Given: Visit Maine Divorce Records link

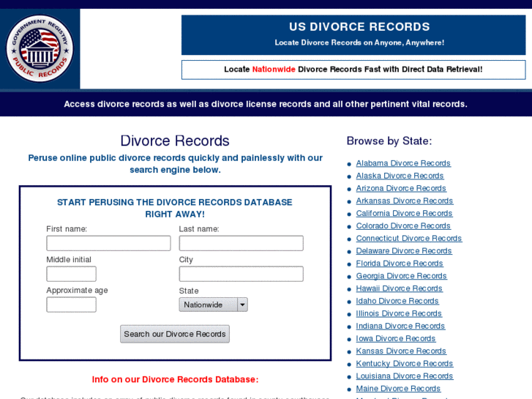Looking at the screenshot, I should (398, 389).
